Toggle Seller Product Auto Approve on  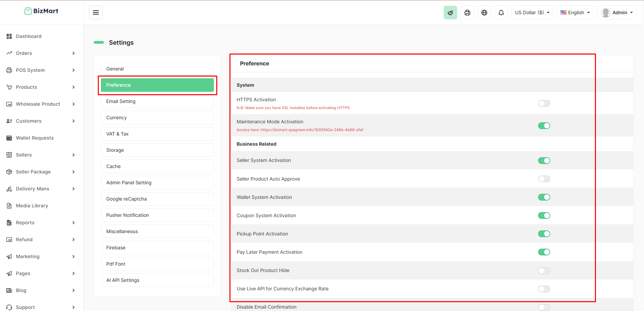544,179
